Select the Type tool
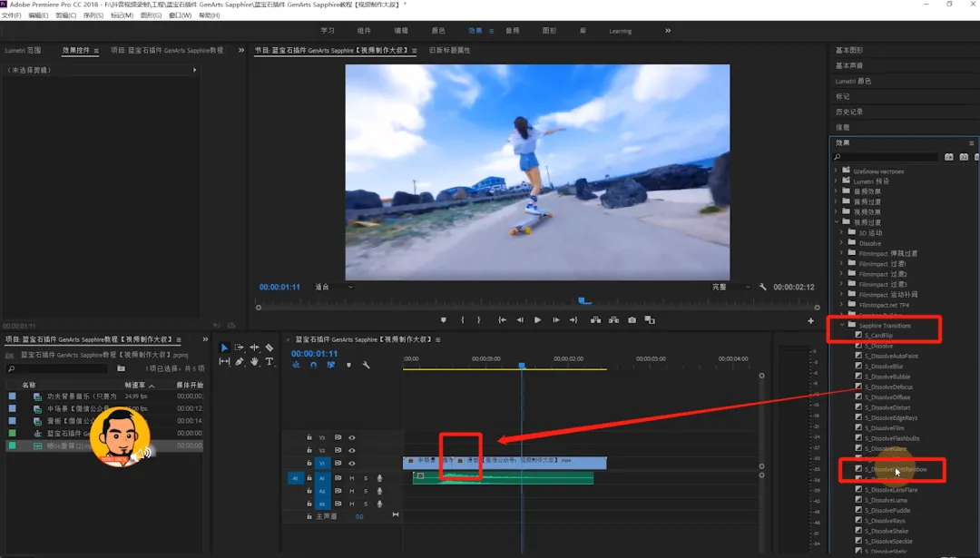 [269, 362]
